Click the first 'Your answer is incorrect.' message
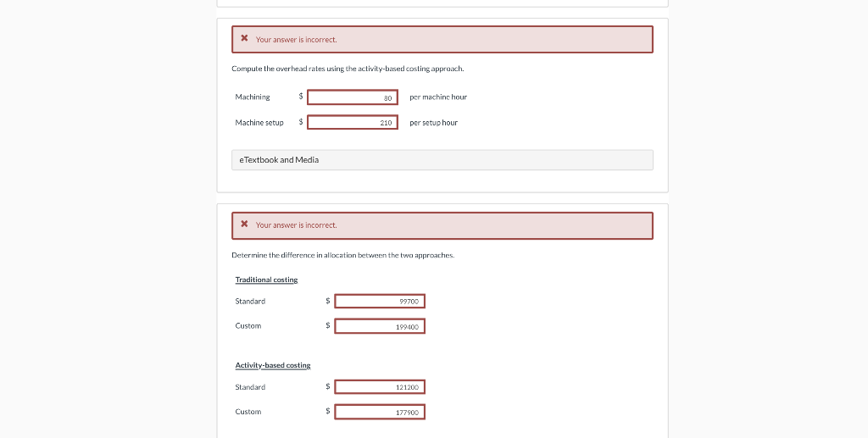 pyautogui.click(x=296, y=40)
